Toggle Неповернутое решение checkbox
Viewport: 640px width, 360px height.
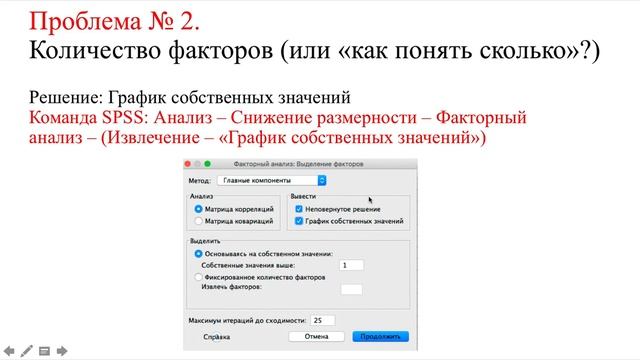(299, 209)
